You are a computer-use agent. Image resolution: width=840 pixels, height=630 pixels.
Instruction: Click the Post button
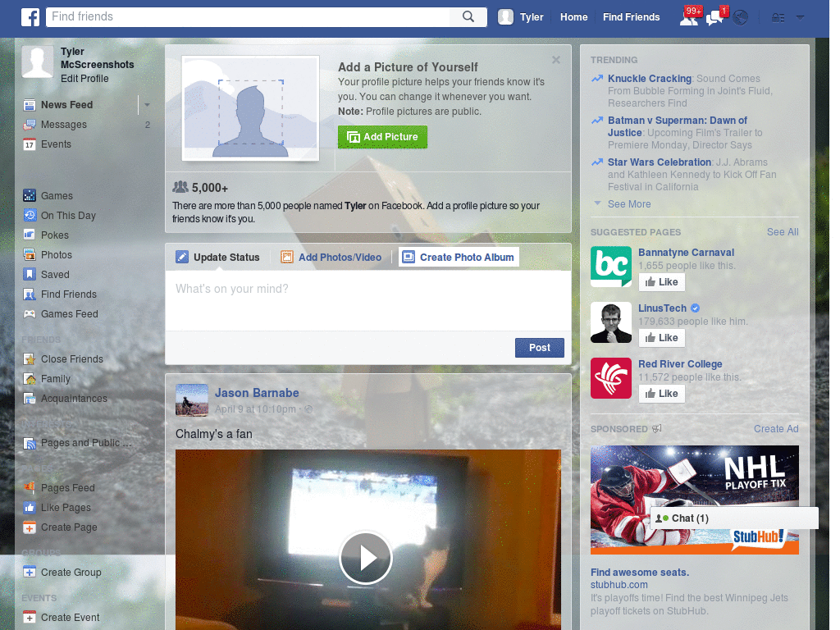540,348
